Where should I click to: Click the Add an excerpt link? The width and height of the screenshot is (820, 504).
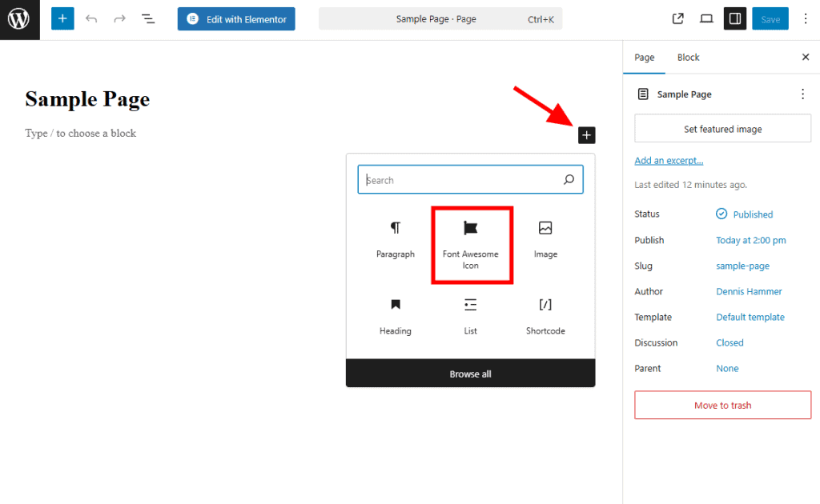(x=669, y=161)
